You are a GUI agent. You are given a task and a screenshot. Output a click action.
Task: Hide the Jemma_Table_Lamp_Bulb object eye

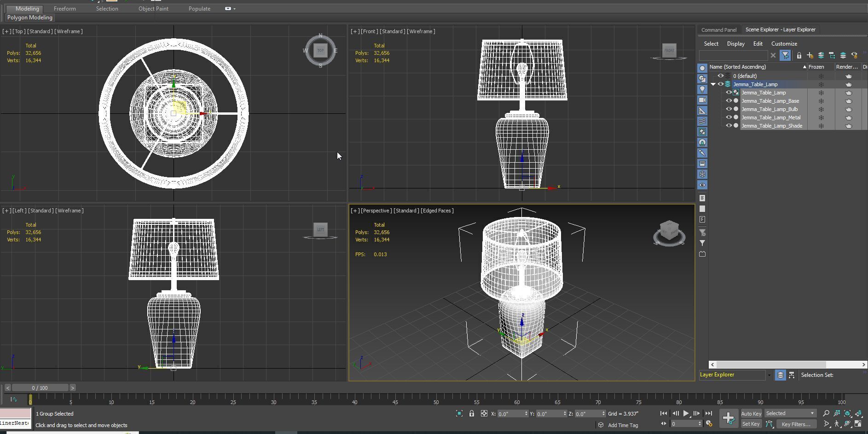coord(729,109)
